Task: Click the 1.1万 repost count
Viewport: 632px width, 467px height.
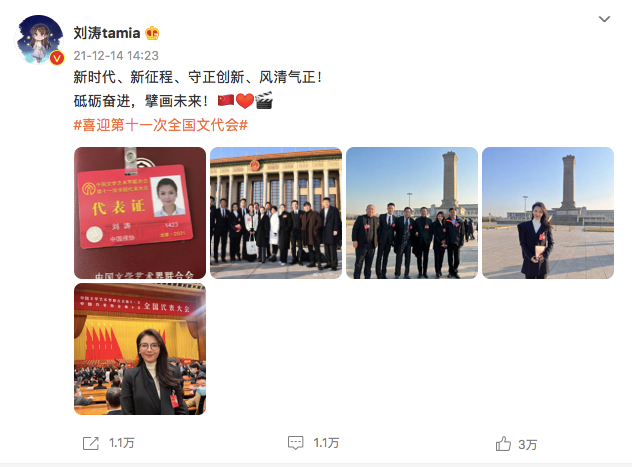Action: click(122, 443)
